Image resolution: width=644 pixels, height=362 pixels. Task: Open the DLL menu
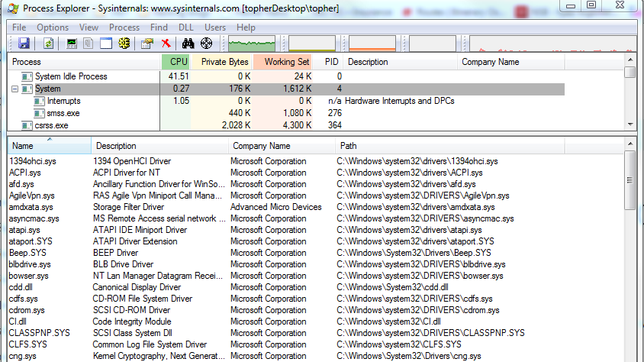185,27
